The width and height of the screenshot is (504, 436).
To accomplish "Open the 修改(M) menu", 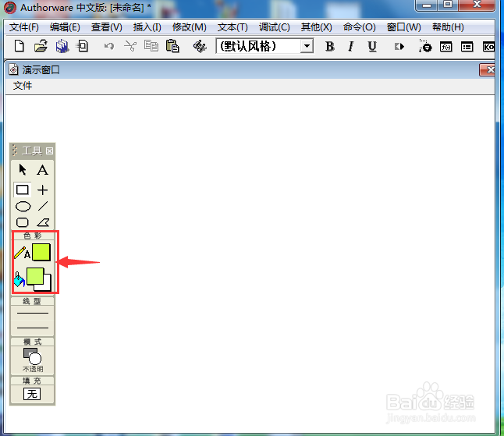I will [x=189, y=27].
